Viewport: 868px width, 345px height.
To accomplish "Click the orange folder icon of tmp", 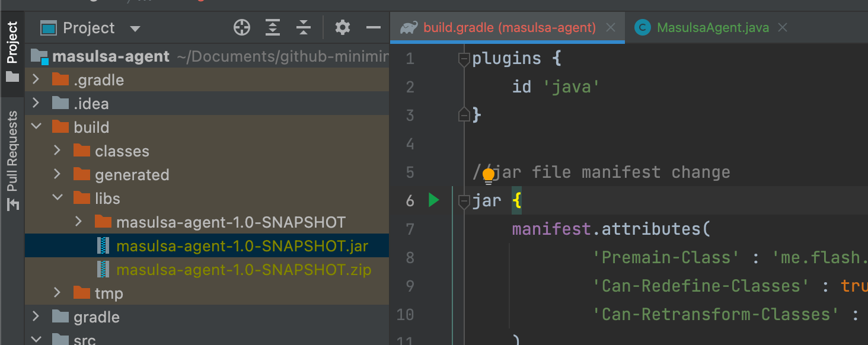I will [x=82, y=293].
